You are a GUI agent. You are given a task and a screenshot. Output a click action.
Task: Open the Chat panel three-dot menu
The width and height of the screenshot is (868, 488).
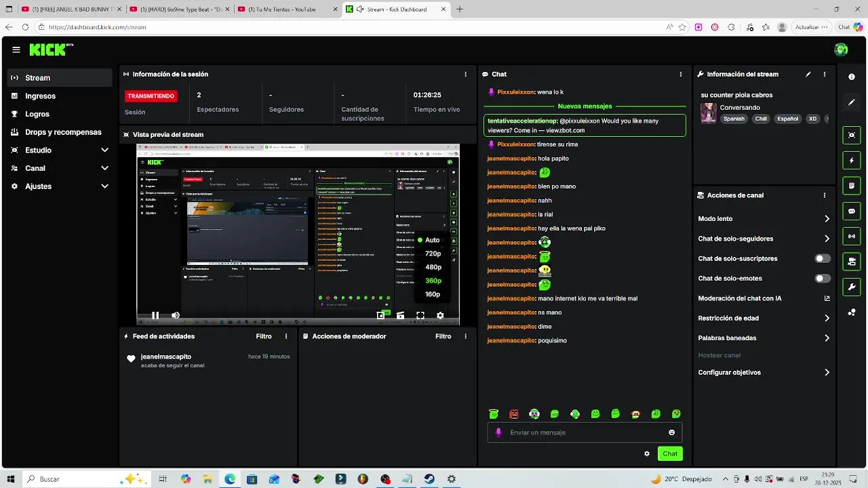click(681, 75)
